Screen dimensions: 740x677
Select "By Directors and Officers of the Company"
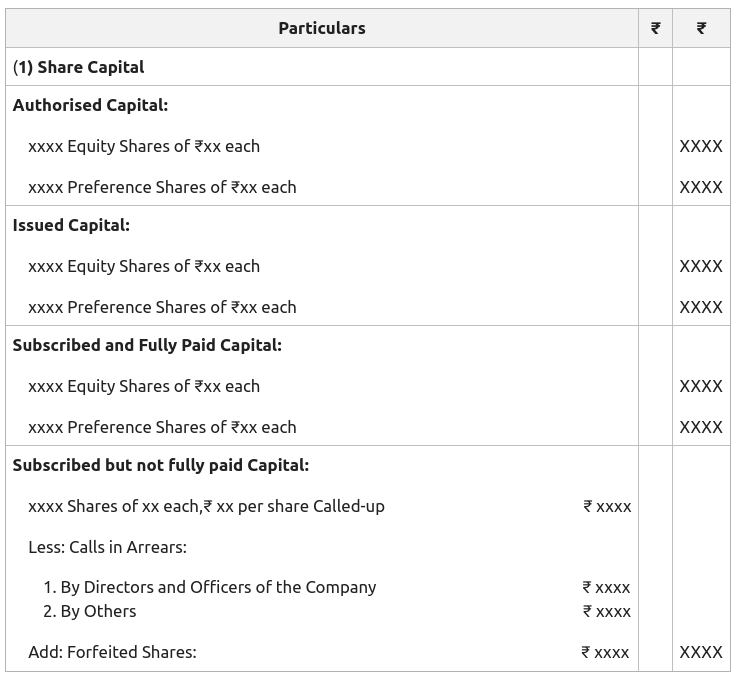click(210, 587)
